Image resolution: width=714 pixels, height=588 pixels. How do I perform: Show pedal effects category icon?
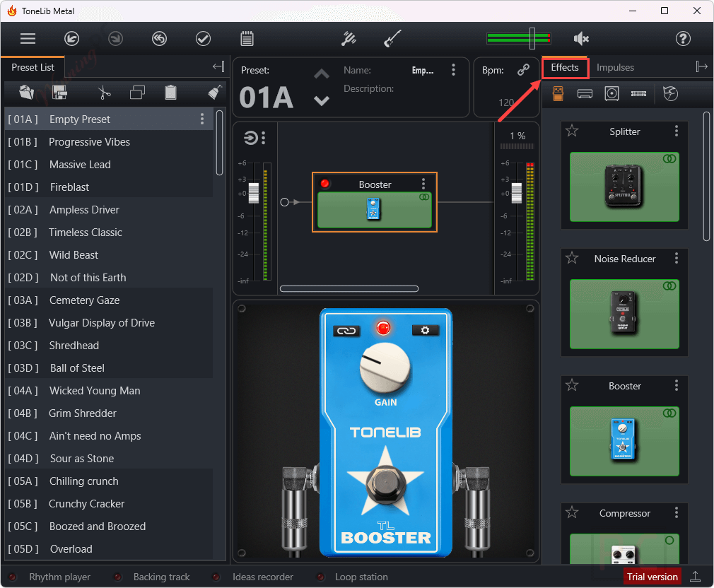click(x=558, y=93)
